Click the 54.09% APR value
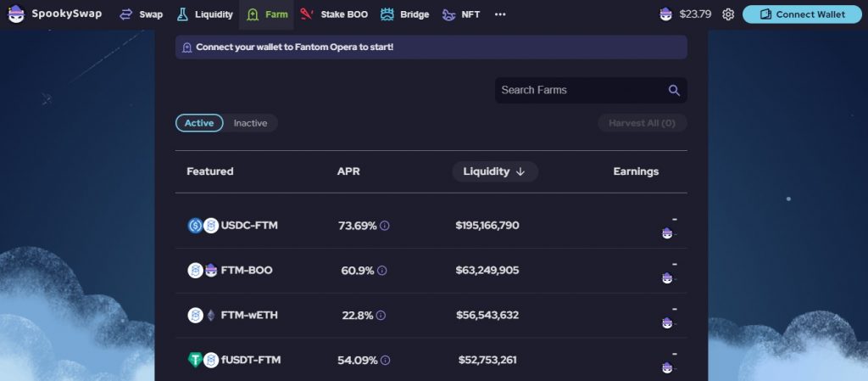This screenshot has width=868, height=381. point(358,360)
